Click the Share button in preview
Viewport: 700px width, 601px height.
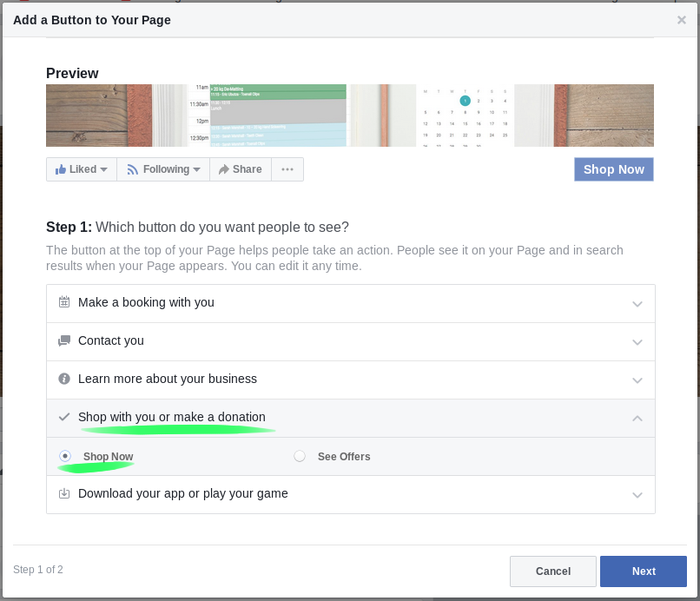241,169
